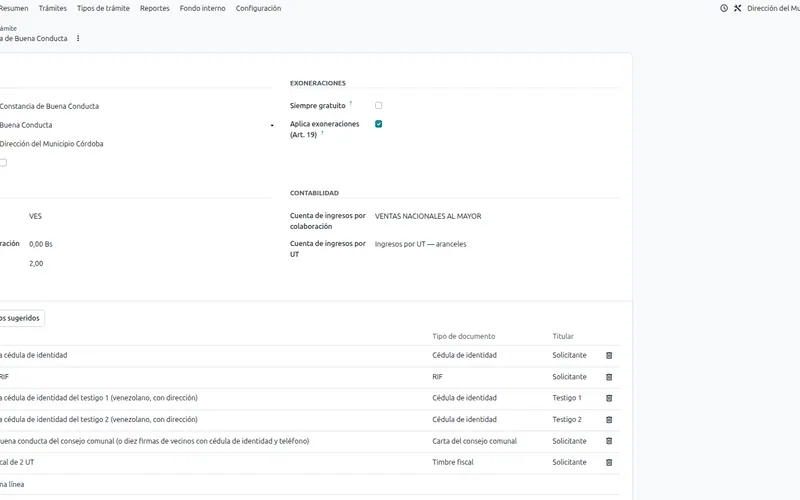This screenshot has width=800, height=500.
Task: Click the Testigo 2 titular cell
Action: [x=566, y=419]
